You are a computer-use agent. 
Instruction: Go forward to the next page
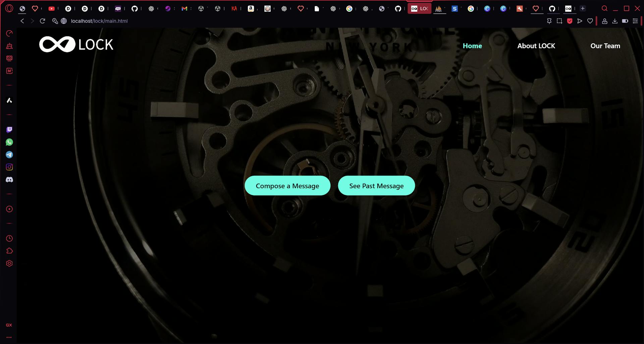point(32,21)
